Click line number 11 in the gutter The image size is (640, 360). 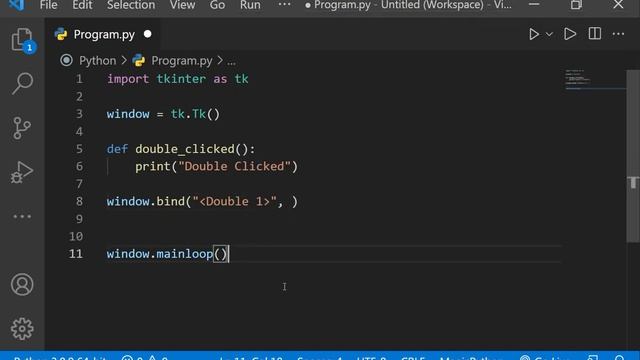(x=76, y=254)
